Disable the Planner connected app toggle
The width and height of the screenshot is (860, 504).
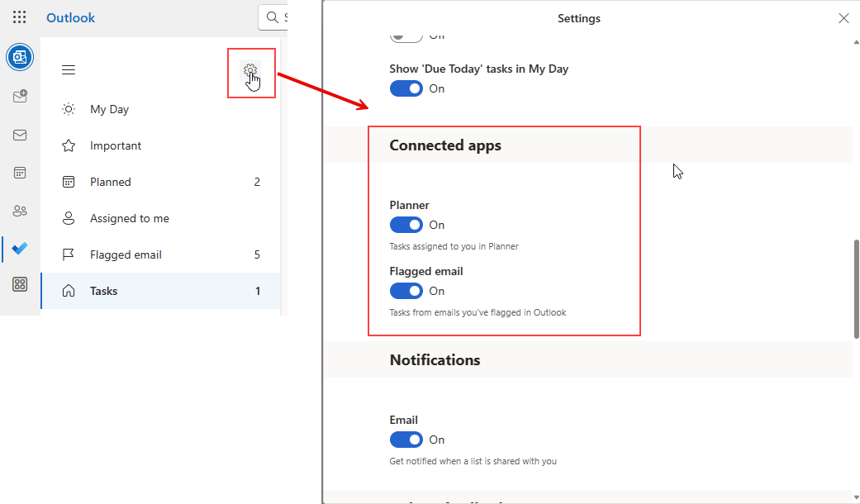tap(406, 224)
